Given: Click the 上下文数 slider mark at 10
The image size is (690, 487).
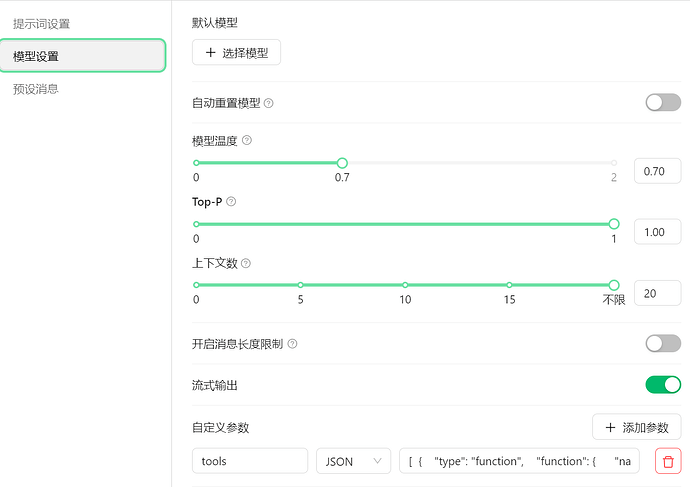Looking at the screenshot, I should [405, 285].
